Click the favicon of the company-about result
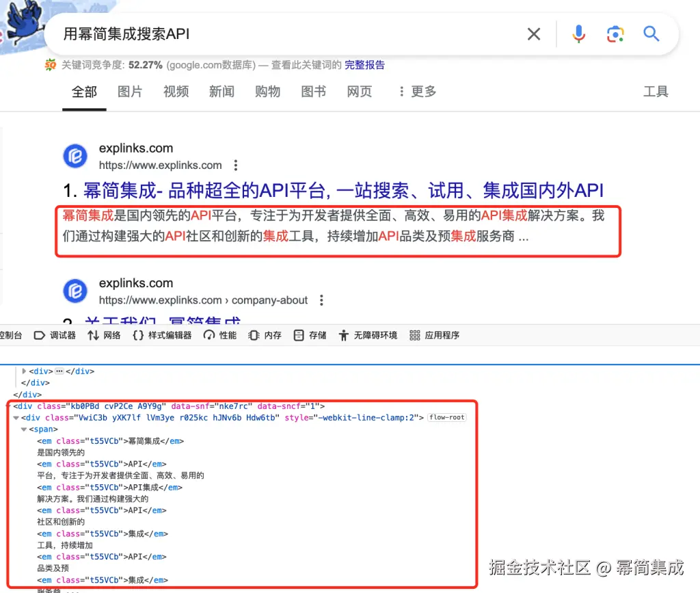The image size is (700, 593). (x=75, y=291)
